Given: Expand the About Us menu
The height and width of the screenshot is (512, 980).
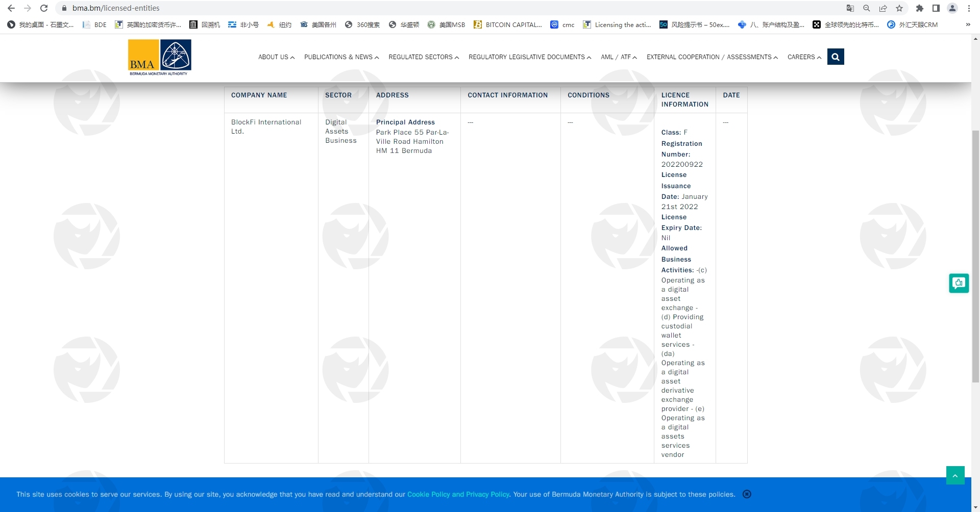Looking at the screenshot, I should (276, 57).
